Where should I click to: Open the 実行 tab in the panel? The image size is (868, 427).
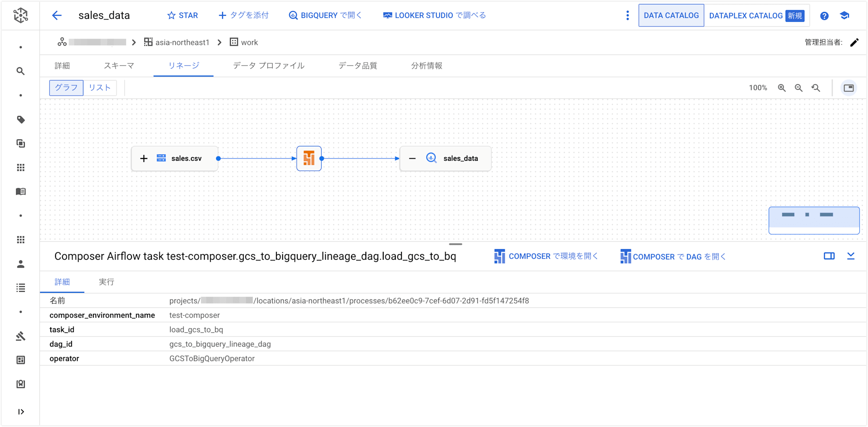click(x=106, y=282)
